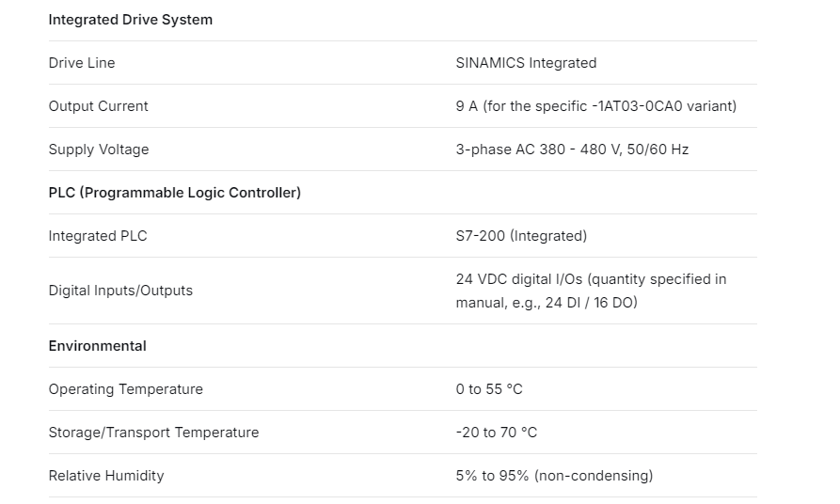The image size is (840, 504).
Task: Select the SINAMICS Integrated value text
Action: pos(526,63)
